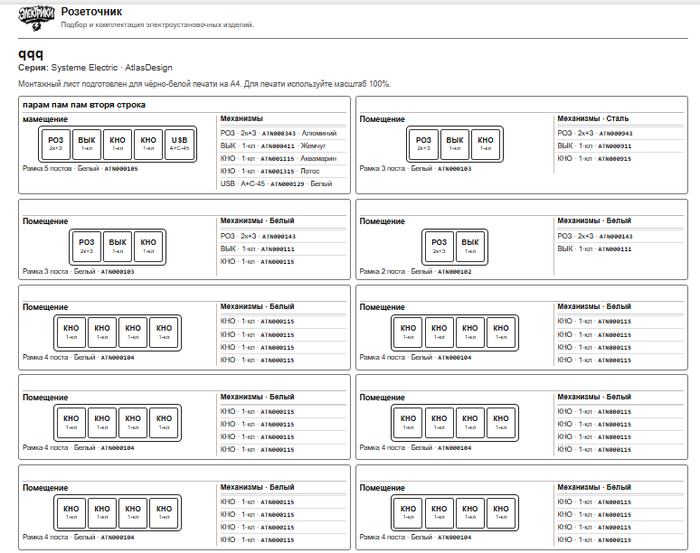Viewport: 700px width, 553px height.
Task: Select the subtitle 'Подбор и комплектация электроустановочных изделий'
Action: pos(157,25)
